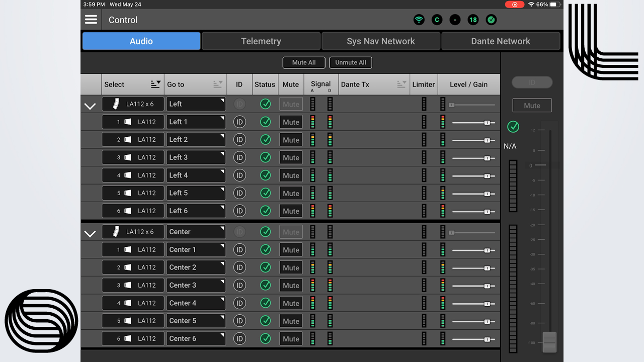Click the Mute All button
The width and height of the screenshot is (644, 362).
click(304, 62)
